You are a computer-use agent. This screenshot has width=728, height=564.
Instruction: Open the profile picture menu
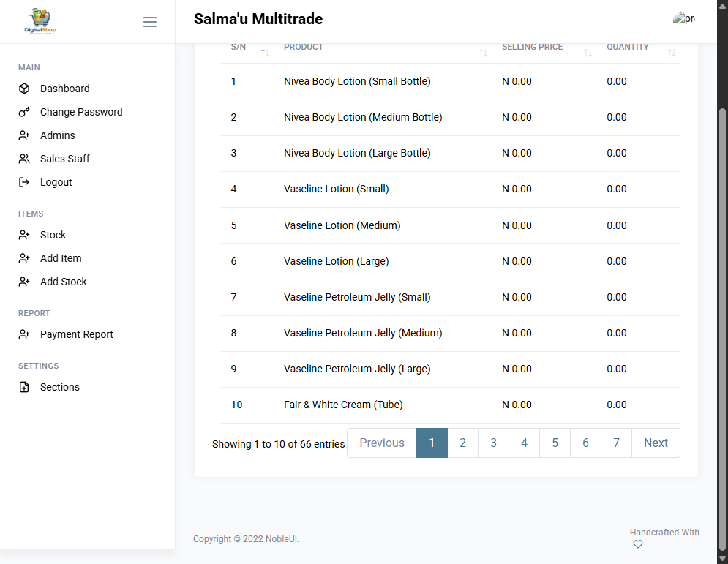click(684, 18)
